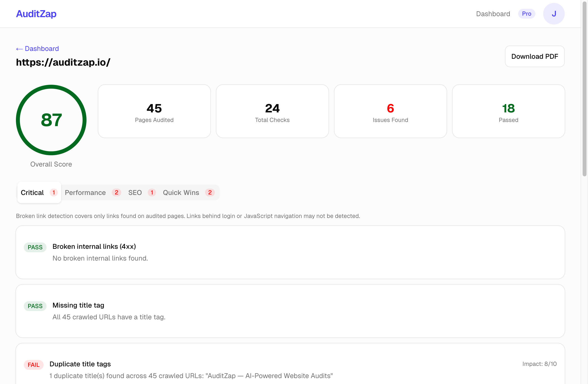
Task: Click the Issues Found stat card
Action: coord(390,111)
